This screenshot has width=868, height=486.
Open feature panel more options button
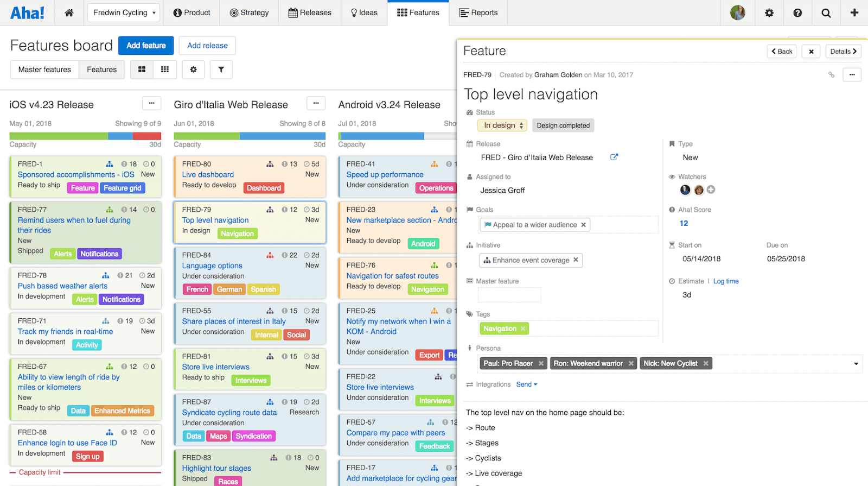(x=852, y=75)
